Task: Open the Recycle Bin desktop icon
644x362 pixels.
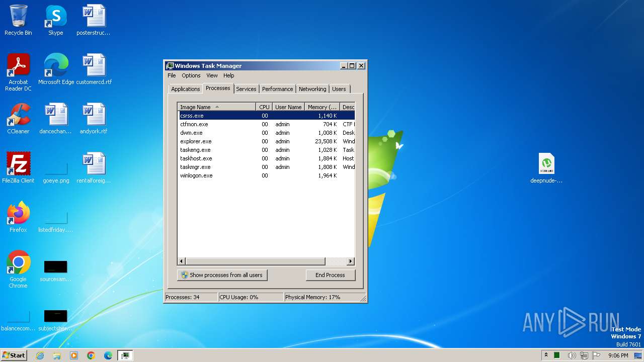Action: [x=18, y=20]
